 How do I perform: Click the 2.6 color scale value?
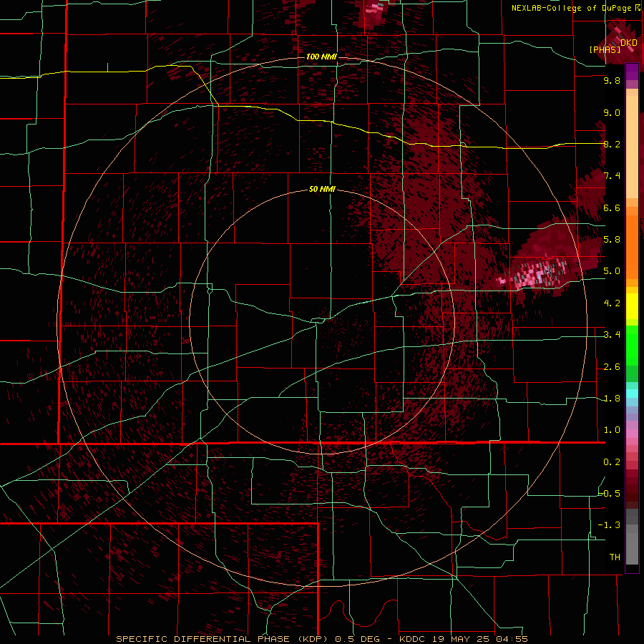[x=612, y=367]
